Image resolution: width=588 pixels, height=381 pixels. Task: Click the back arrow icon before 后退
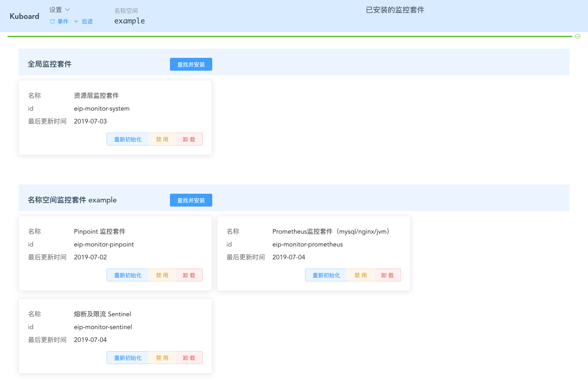[76, 21]
